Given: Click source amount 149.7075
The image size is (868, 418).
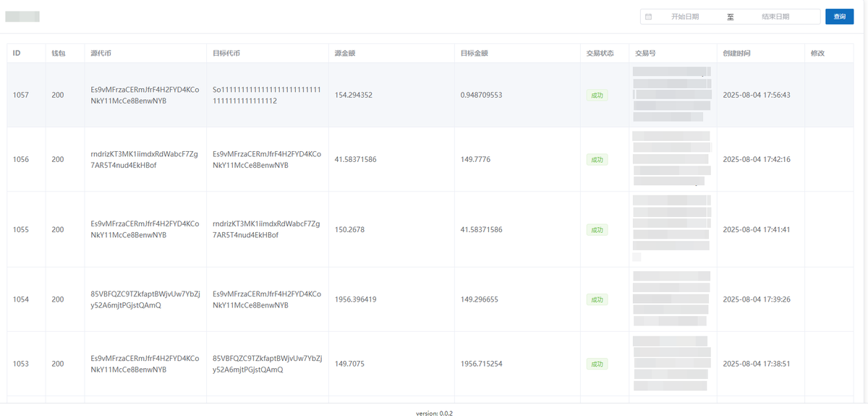Looking at the screenshot, I should click(350, 364).
